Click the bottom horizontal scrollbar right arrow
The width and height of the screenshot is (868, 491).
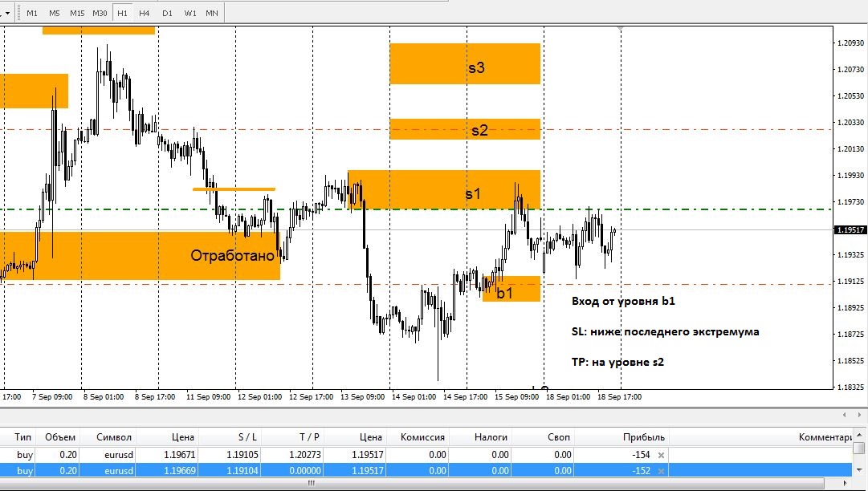pyautogui.click(x=846, y=483)
